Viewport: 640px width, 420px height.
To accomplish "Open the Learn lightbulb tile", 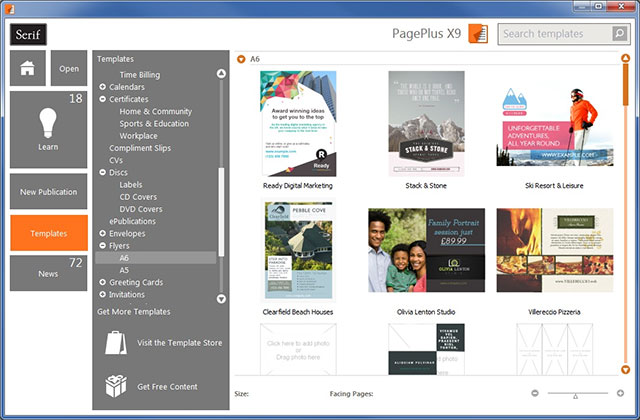I will point(49,130).
